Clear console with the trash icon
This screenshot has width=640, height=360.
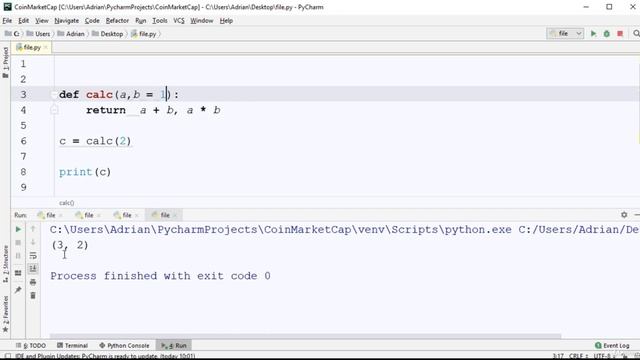click(33, 295)
